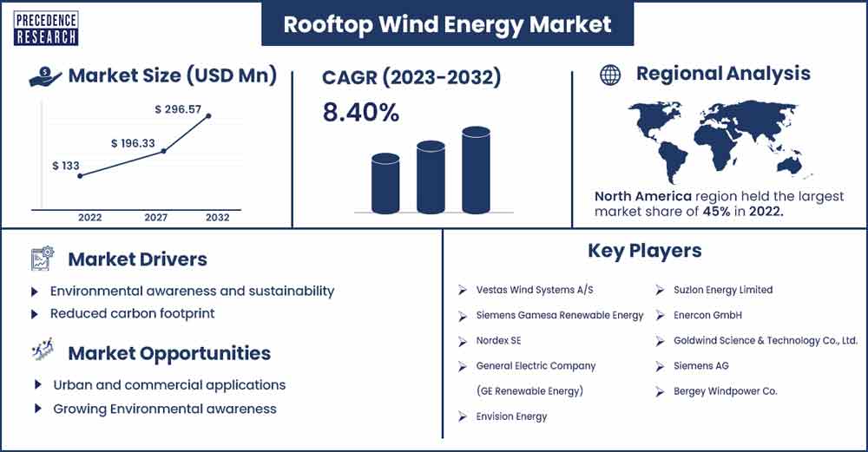Click Bergey Windpower Co. name
The height and width of the screenshot is (452, 868).
tap(725, 391)
